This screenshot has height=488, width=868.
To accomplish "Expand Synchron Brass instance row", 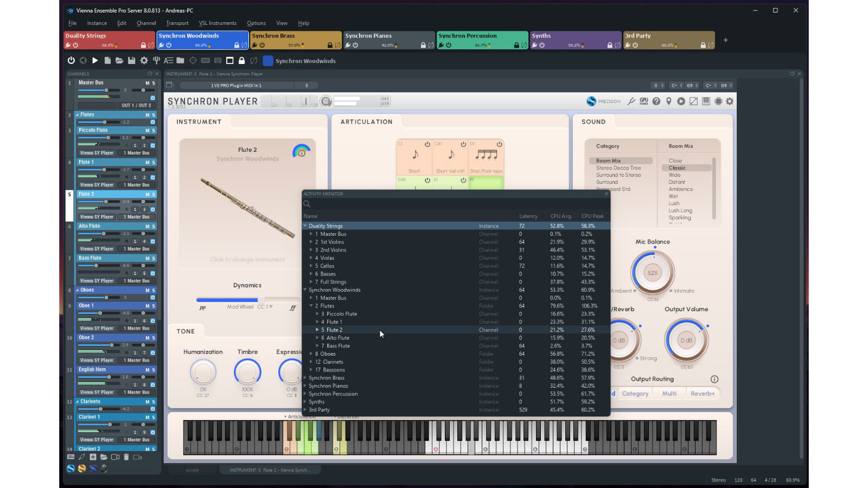I will click(x=305, y=378).
